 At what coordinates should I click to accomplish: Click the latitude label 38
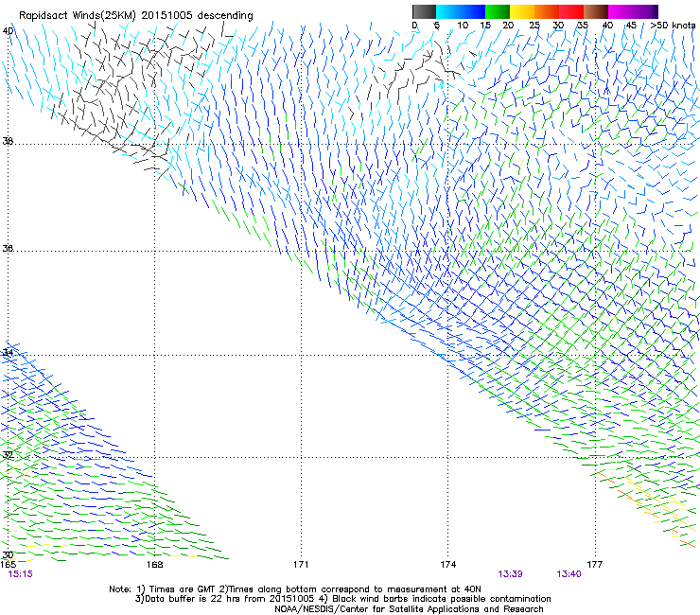[x=8, y=141]
